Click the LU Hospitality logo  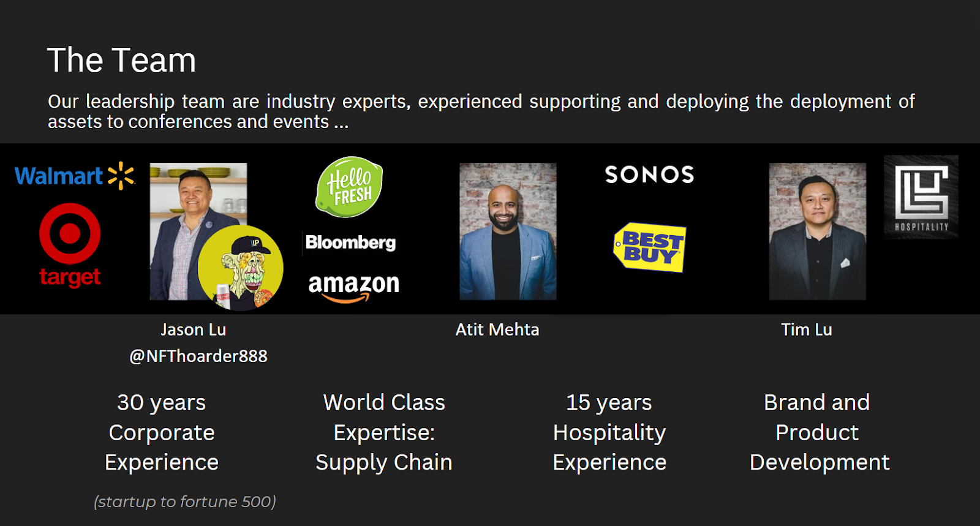tap(921, 197)
